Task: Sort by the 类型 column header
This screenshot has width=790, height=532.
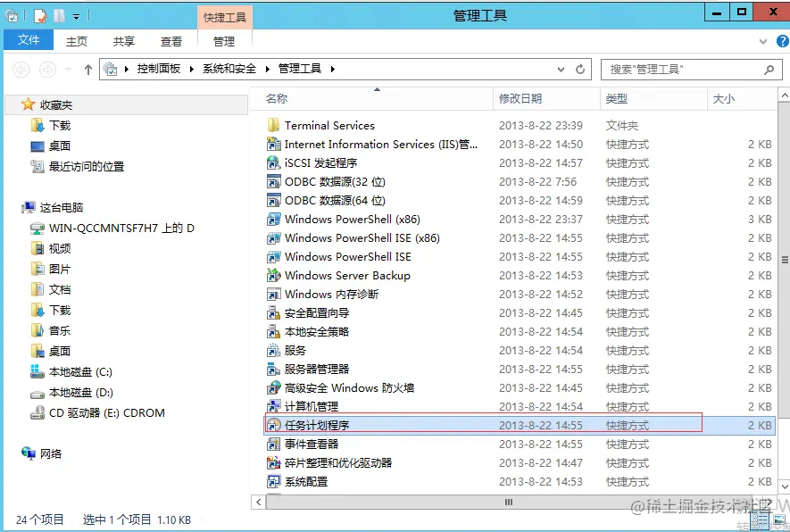Action: [653, 99]
